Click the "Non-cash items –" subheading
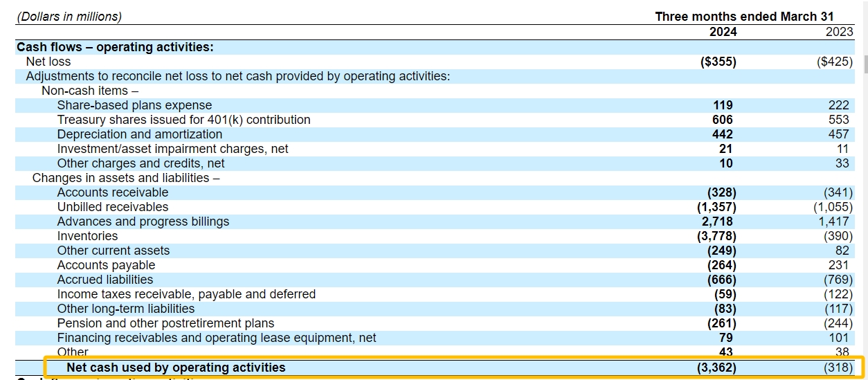868x380 pixels. 90,91
